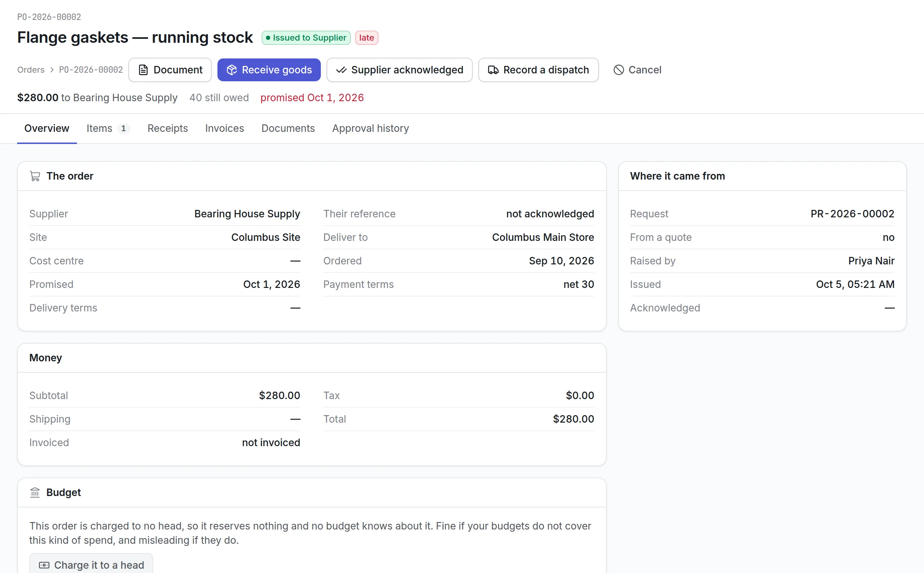924x573 pixels.
Task: Click the Flange gaskets — running stock title
Action: click(135, 37)
